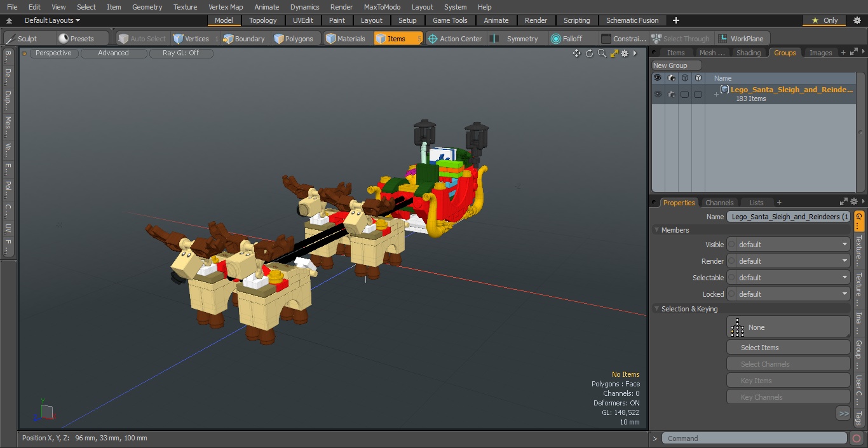This screenshot has width=868, height=448.
Task: Click the Key Items button
Action: 788,381
